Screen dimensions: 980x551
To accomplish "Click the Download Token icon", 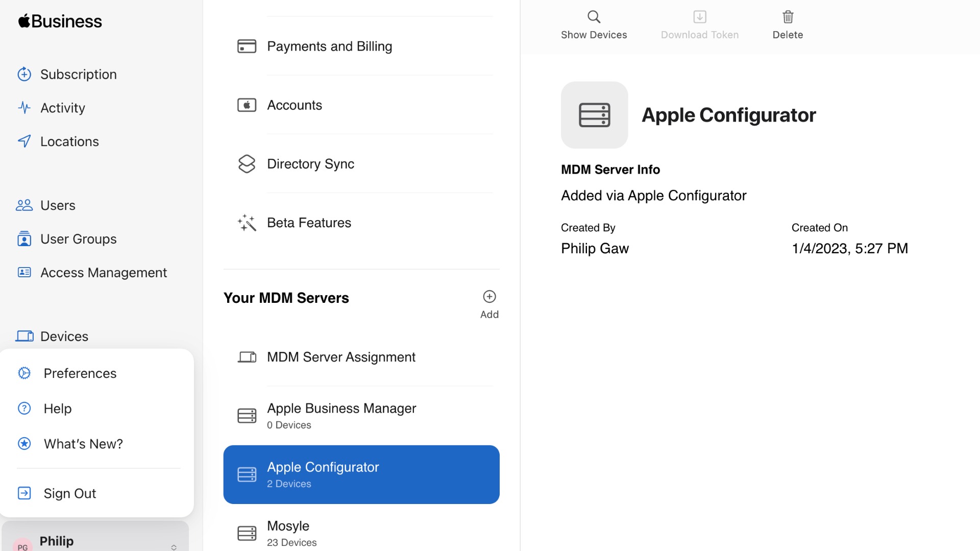I will 699,17.
